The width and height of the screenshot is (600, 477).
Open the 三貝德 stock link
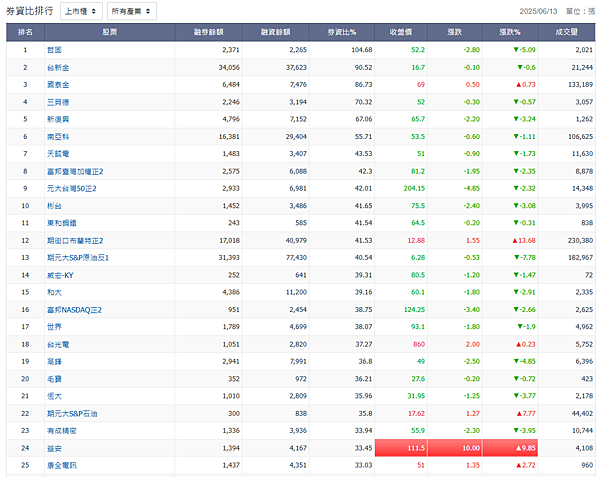pyautogui.click(x=58, y=102)
